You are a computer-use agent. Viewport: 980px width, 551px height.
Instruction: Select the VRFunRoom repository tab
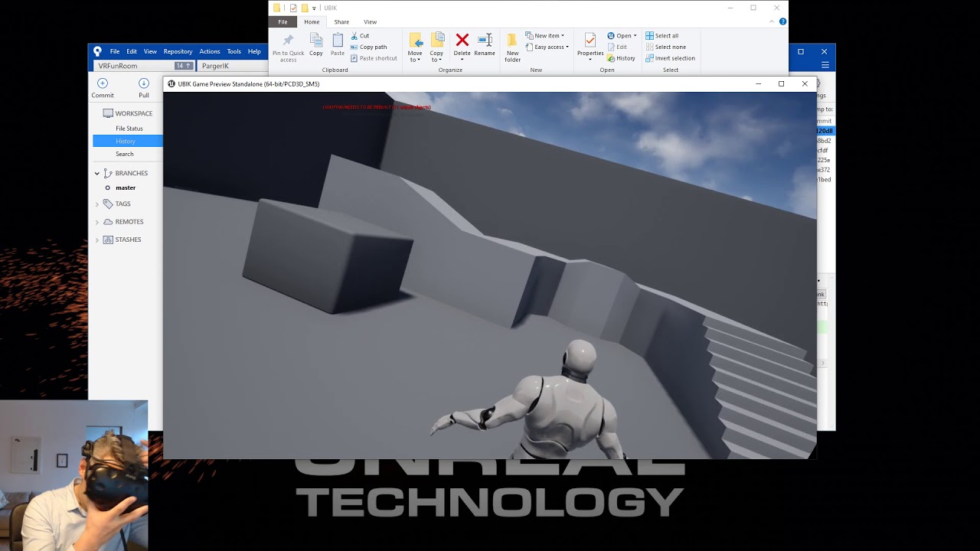pyautogui.click(x=144, y=66)
